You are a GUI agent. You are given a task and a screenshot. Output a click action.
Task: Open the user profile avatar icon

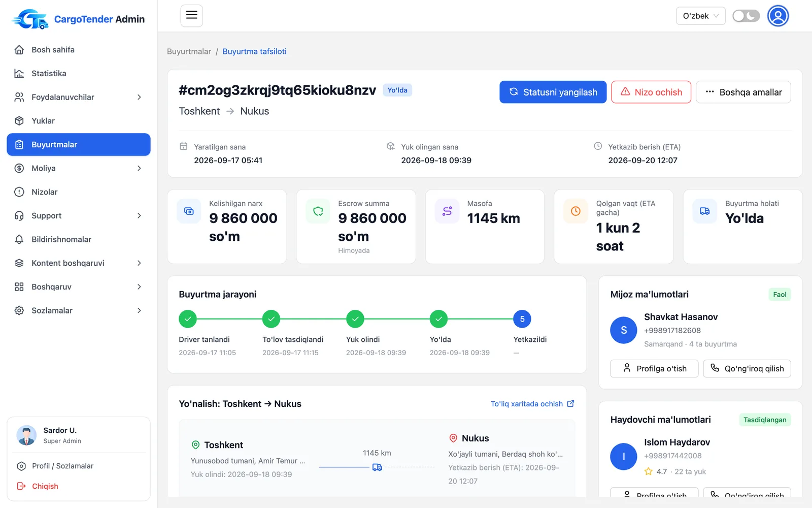[x=778, y=16]
